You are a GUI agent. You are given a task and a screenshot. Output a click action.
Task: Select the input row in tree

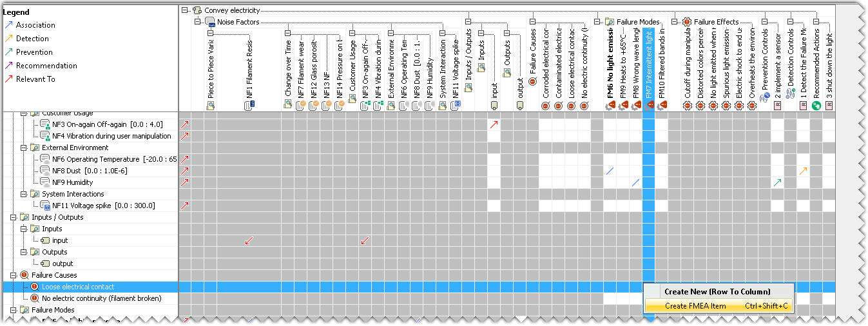click(90, 240)
